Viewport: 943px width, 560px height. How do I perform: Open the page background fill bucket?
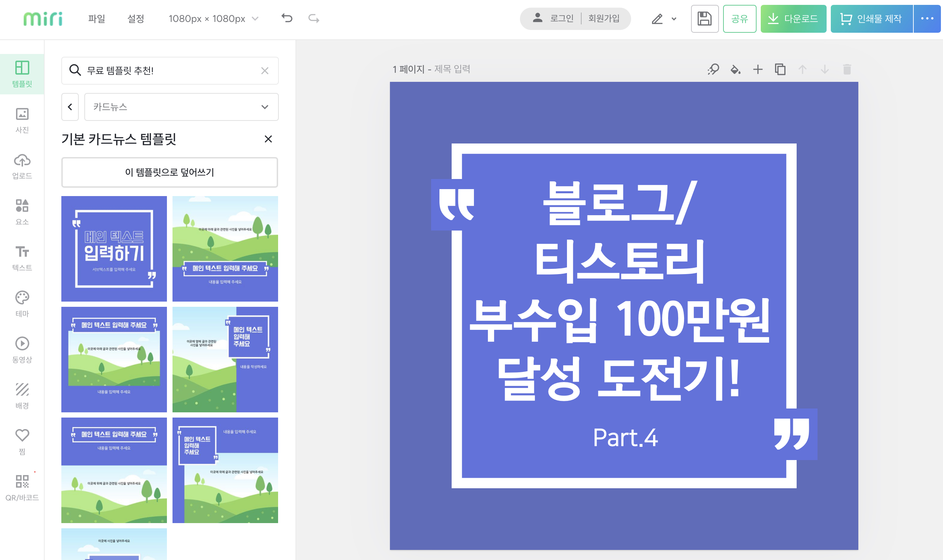point(735,69)
